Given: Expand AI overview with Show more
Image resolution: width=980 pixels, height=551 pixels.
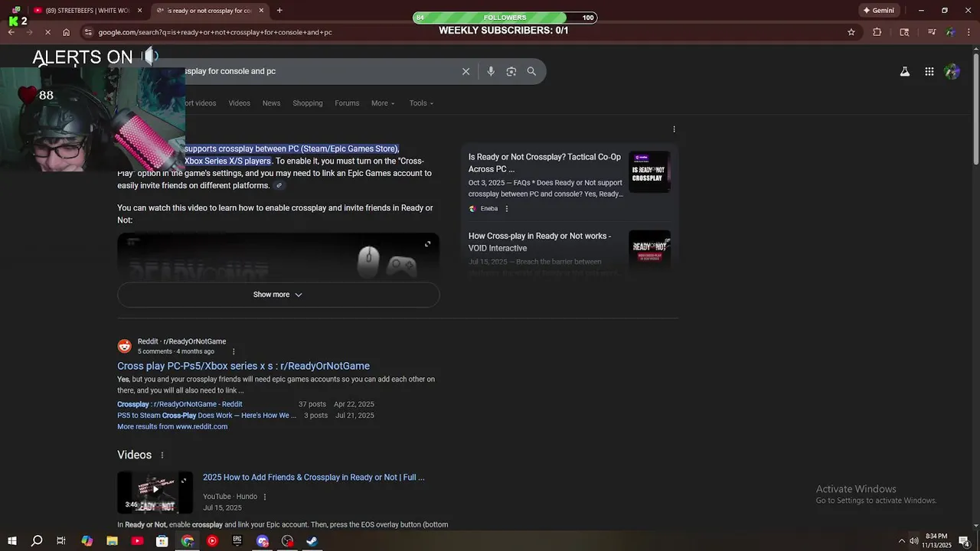Looking at the screenshot, I should (x=278, y=295).
